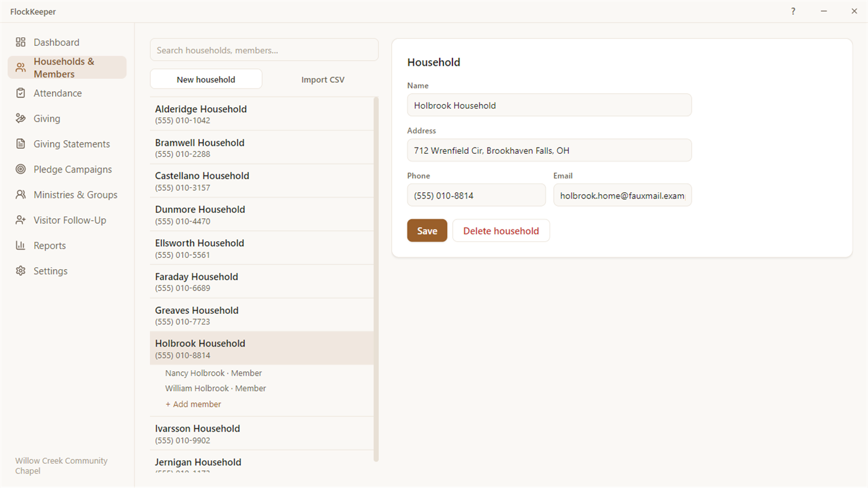
Task: Click the + Add member link
Action: pos(193,404)
